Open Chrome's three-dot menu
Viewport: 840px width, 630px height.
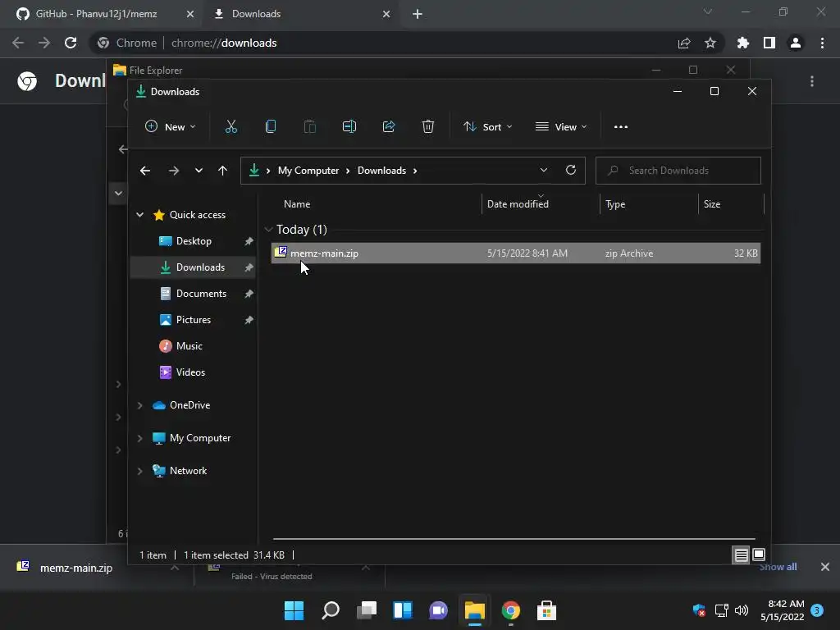point(822,43)
